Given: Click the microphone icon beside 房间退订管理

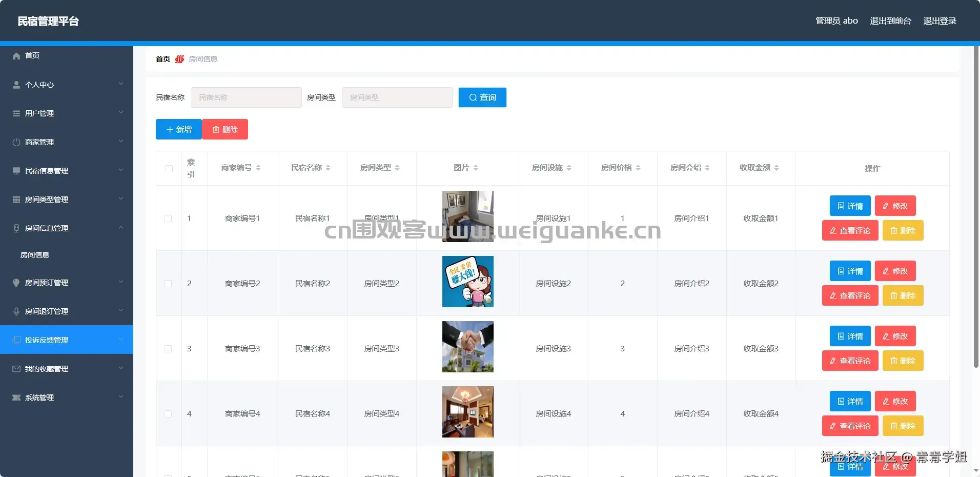Looking at the screenshot, I should coord(16,311).
